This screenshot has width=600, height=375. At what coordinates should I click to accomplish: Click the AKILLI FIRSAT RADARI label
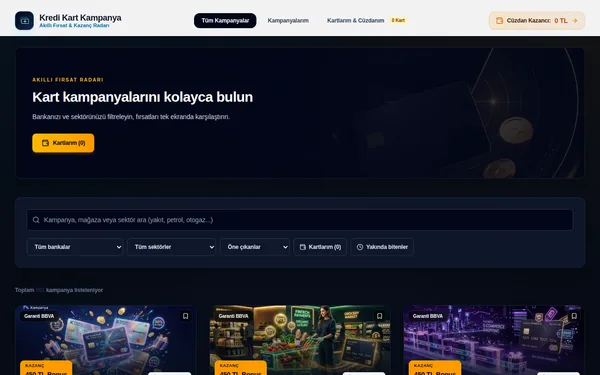68,80
